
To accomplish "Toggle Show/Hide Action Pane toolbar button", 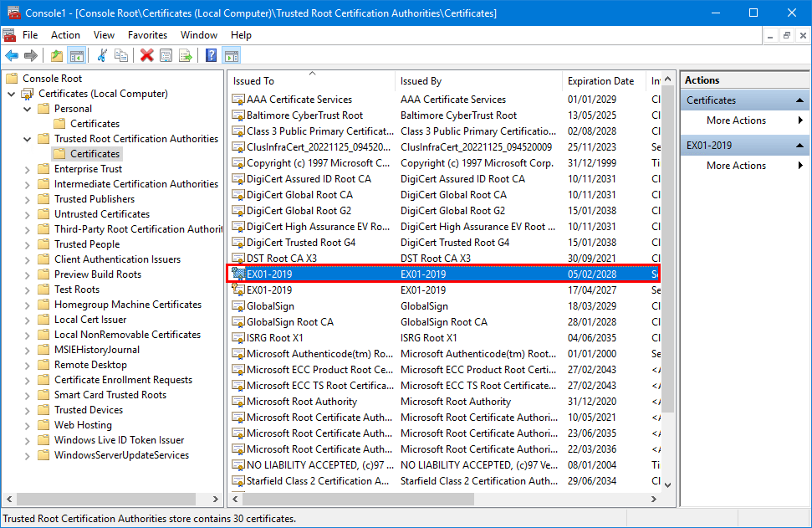I will [x=232, y=55].
